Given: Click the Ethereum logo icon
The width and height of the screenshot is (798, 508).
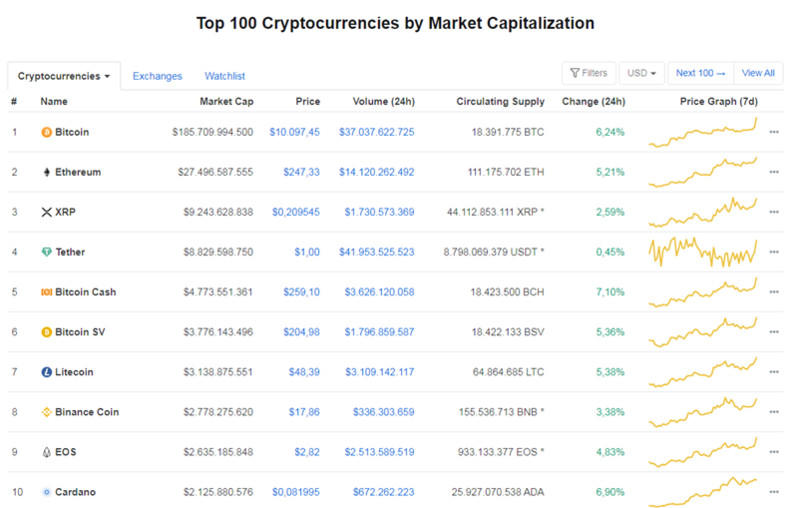Looking at the screenshot, I should click(x=46, y=172).
